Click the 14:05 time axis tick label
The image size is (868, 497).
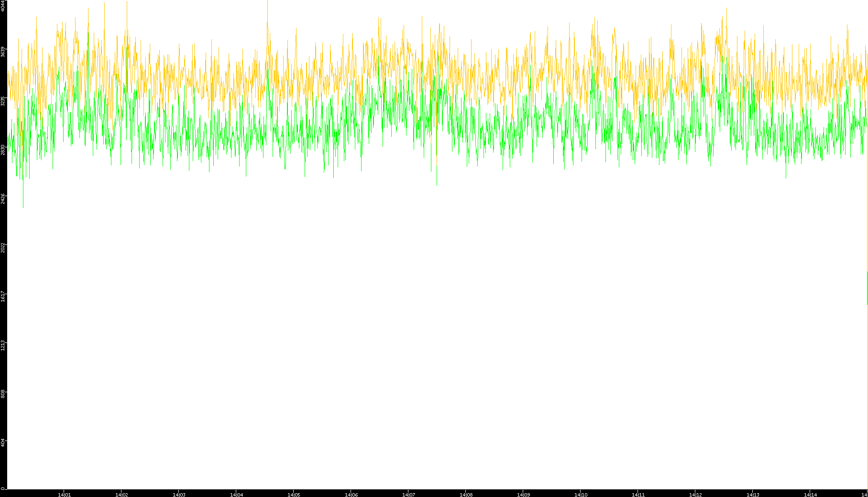[x=294, y=495]
